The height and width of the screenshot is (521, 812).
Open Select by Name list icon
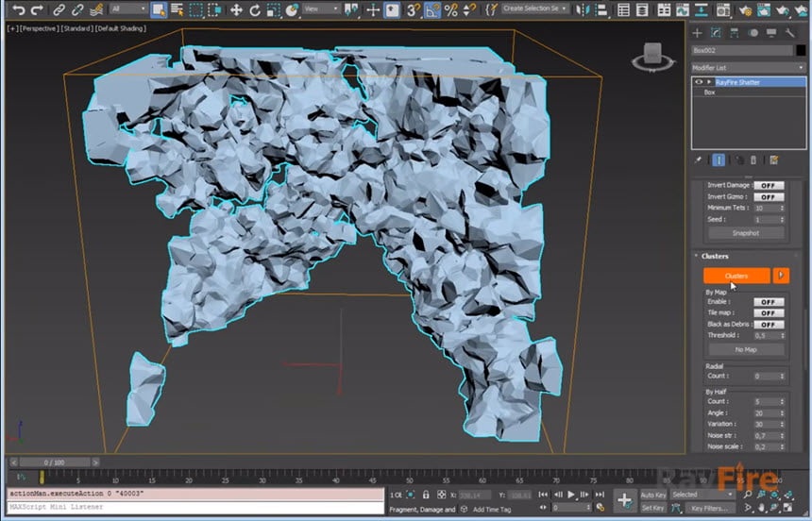click(x=178, y=9)
